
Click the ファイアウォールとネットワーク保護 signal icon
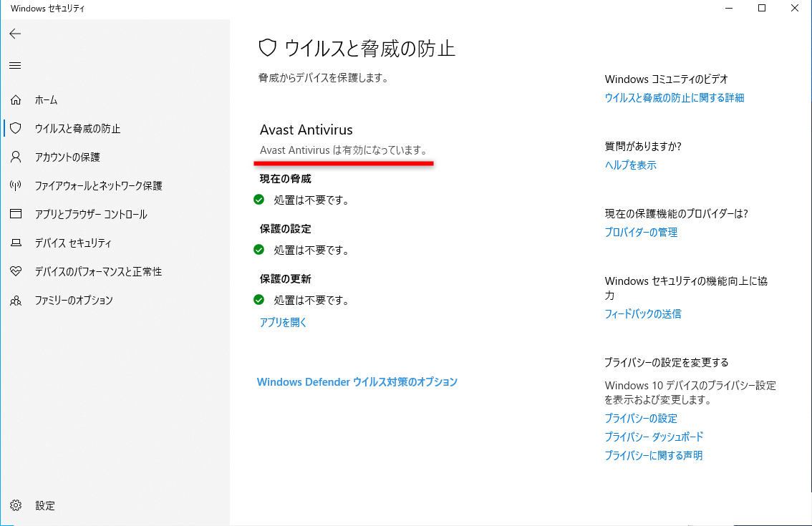coord(14,186)
